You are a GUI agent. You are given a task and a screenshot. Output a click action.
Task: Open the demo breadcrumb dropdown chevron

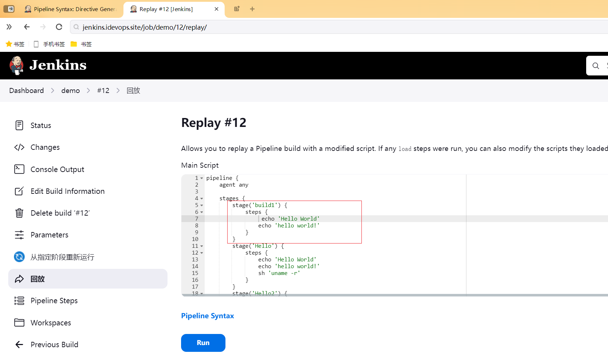(x=88, y=90)
